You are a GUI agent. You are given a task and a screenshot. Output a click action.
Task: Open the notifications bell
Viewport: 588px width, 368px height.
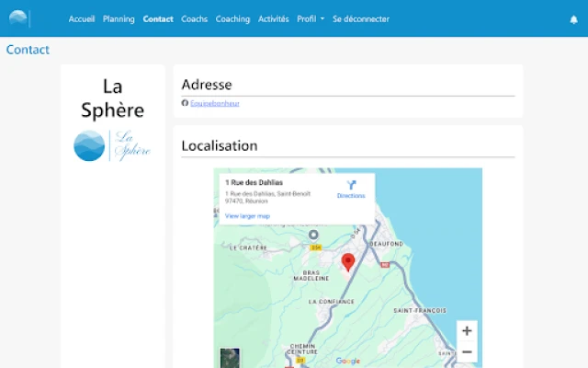573,19
